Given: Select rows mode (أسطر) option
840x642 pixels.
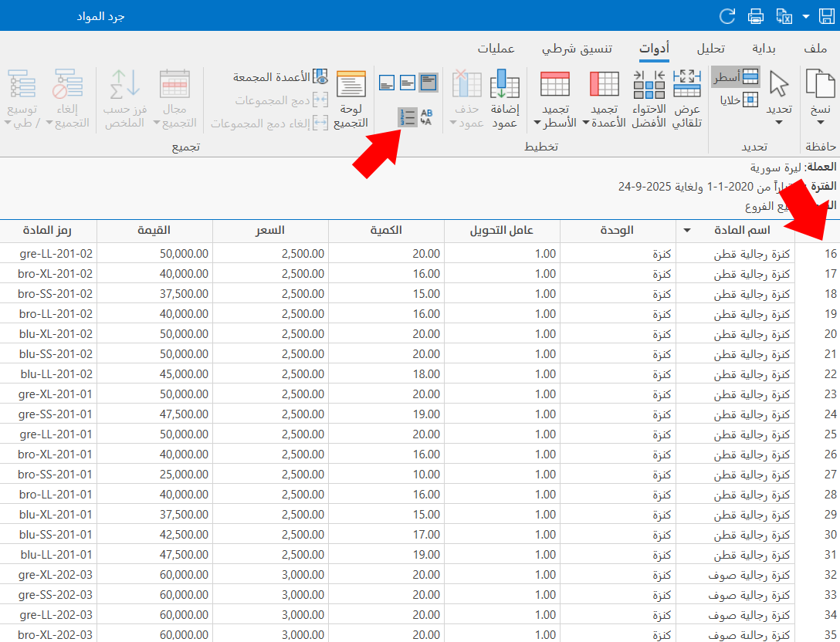Looking at the screenshot, I should (734, 77).
